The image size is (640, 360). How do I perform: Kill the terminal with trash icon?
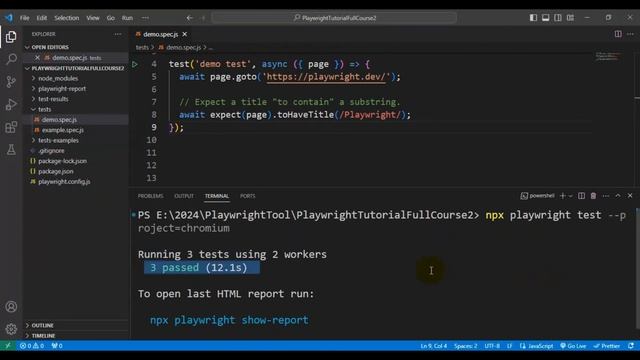[x=593, y=196]
